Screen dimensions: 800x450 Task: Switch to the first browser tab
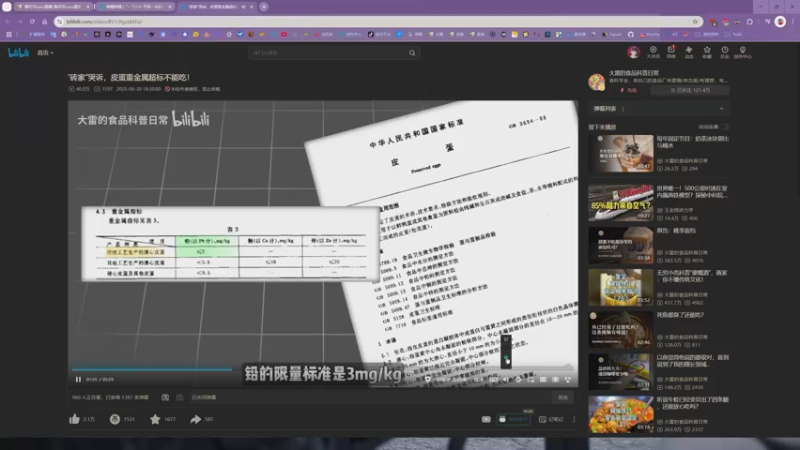point(53,7)
